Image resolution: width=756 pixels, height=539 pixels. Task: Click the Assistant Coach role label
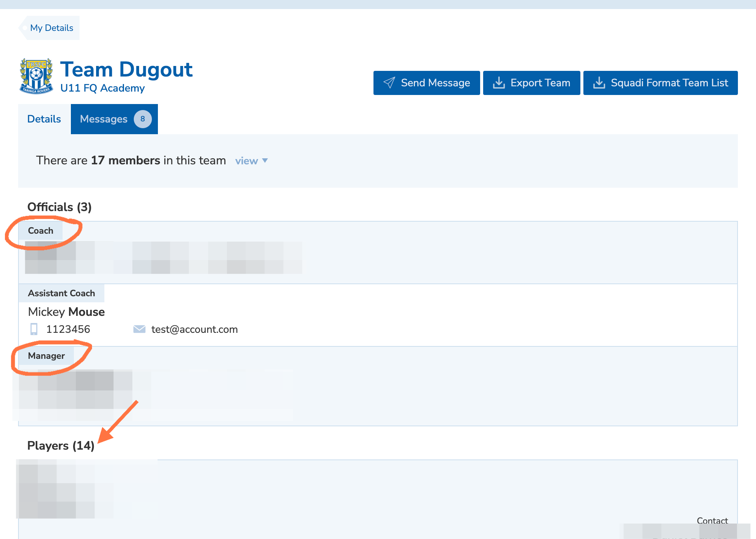pos(61,293)
